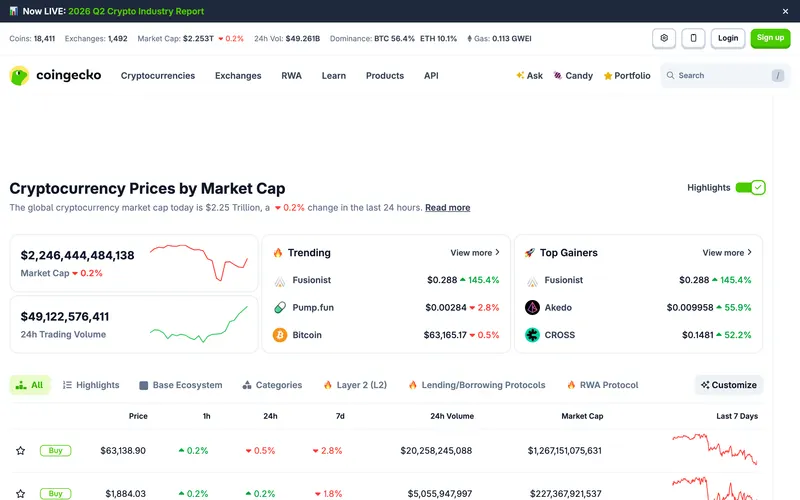Click Buy on the $63,138.90 row
800x500 pixels.
[x=56, y=451]
